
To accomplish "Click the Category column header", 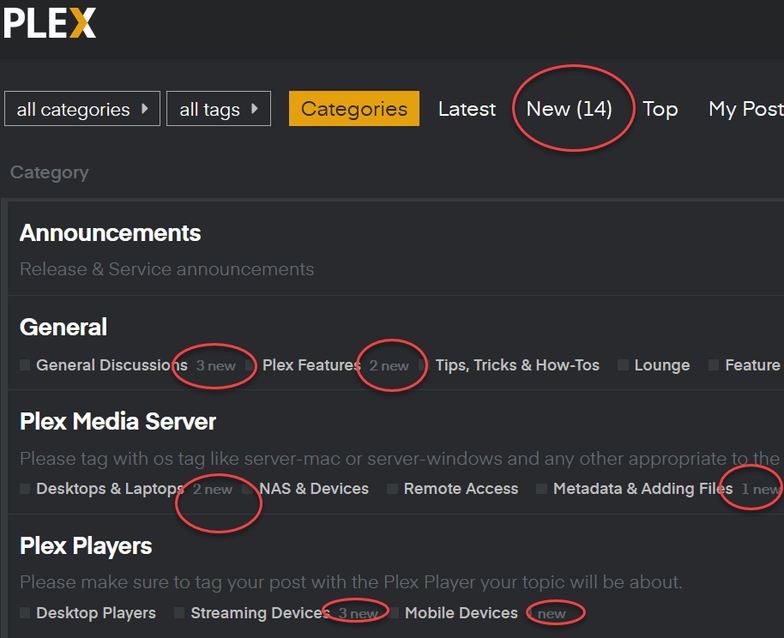I will [50, 172].
